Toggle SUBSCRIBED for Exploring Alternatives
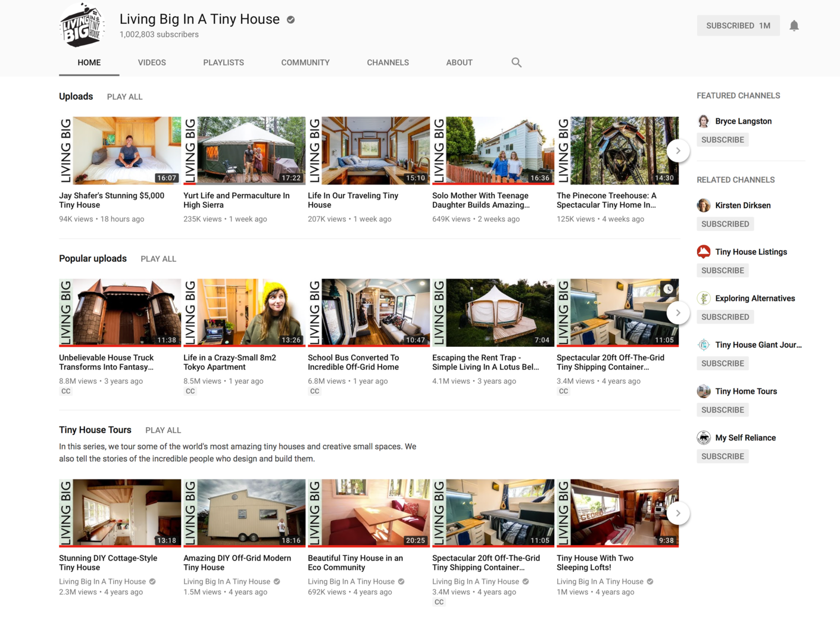The height and width of the screenshot is (617, 840). [x=725, y=317]
